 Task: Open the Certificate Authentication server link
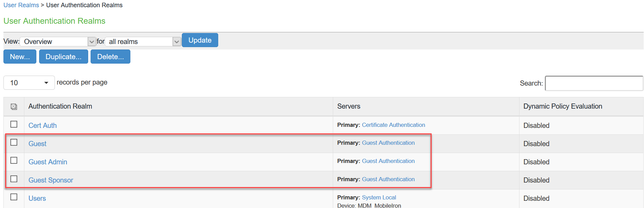393,125
